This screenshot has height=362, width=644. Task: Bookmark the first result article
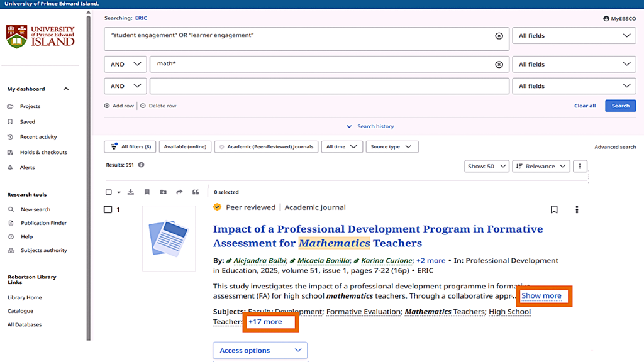click(x=554, y=209)
